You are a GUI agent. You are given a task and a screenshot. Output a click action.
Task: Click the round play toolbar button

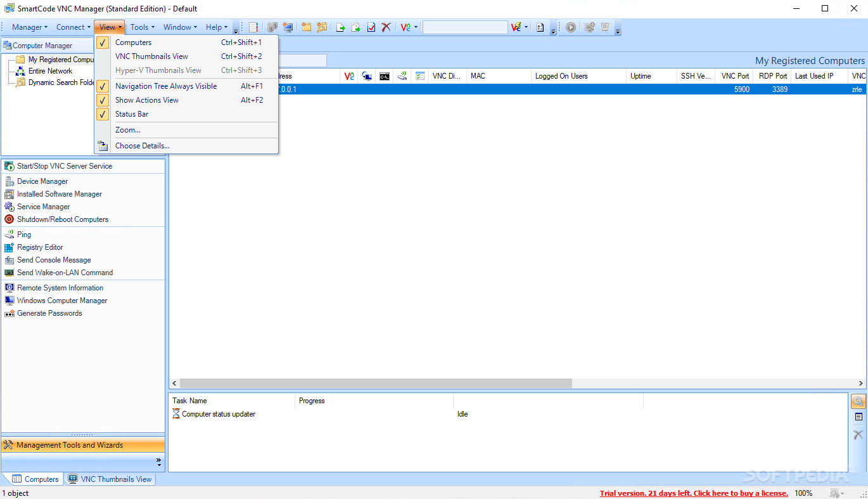[571, 27]
